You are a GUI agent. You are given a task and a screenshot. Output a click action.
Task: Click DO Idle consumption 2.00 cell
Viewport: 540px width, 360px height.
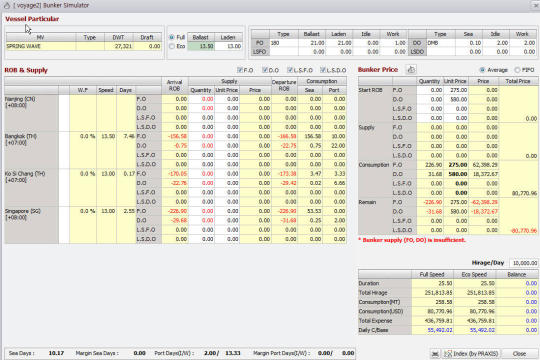coord(496,43)
